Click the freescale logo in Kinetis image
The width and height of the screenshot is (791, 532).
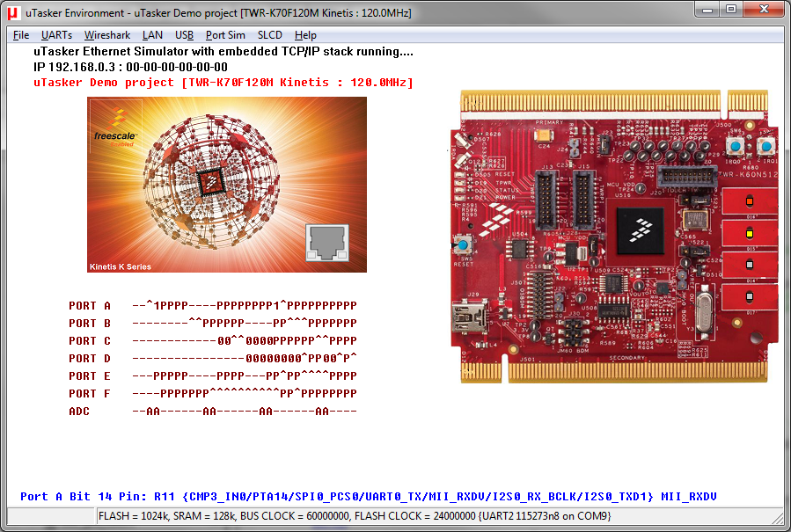[x=115, y=128]
